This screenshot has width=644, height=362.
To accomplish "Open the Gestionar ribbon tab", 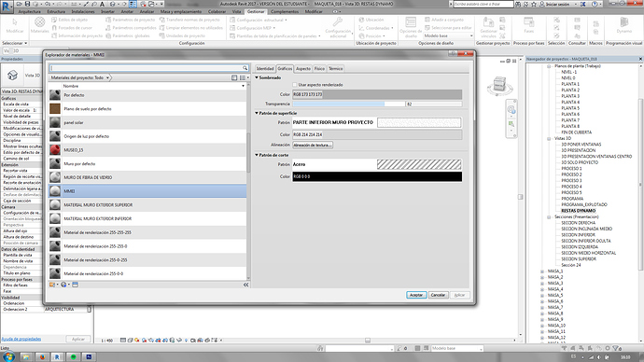I will (x=256, y=11).
